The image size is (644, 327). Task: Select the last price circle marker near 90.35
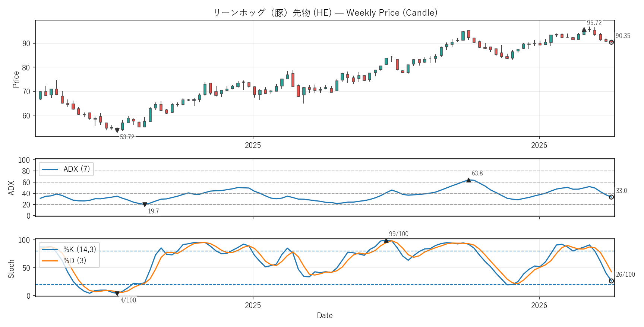click(611, 42)
